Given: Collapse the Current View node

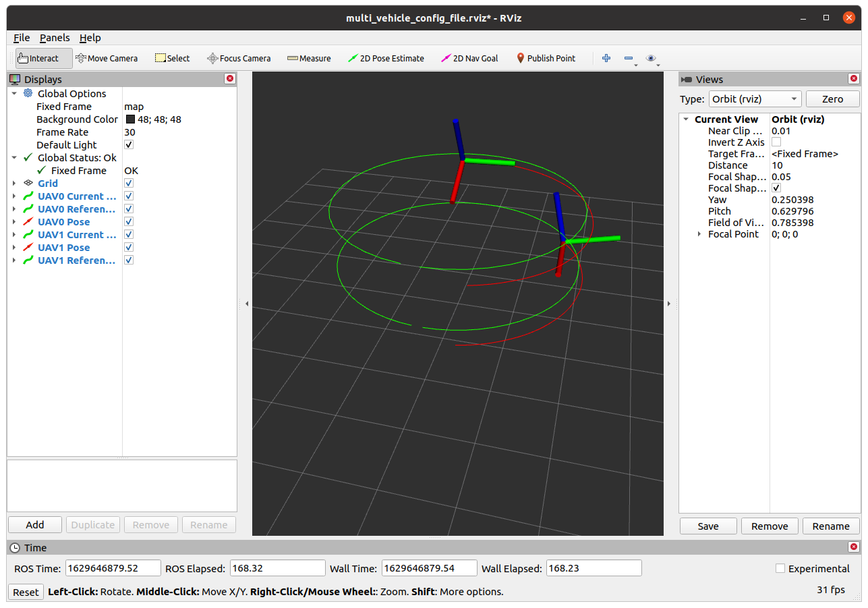Looking at the screenshot, I should pyautogui.click(x=686, y=119).
